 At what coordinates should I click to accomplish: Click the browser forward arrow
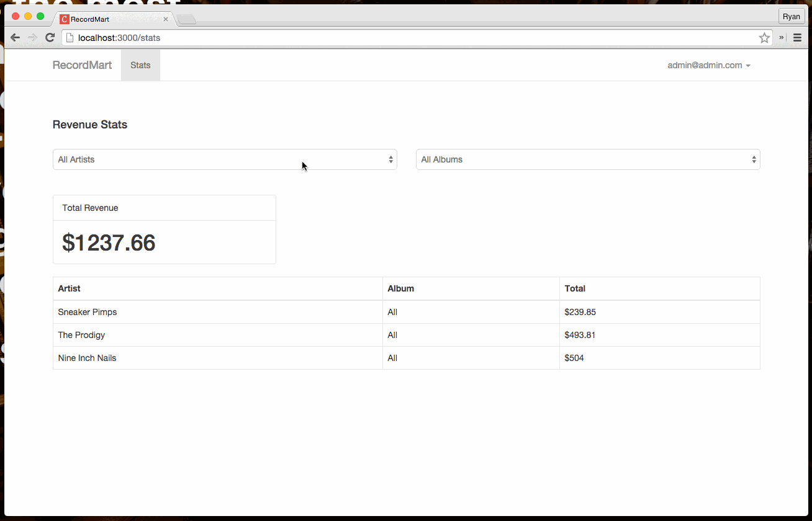(x=32, y=38)
